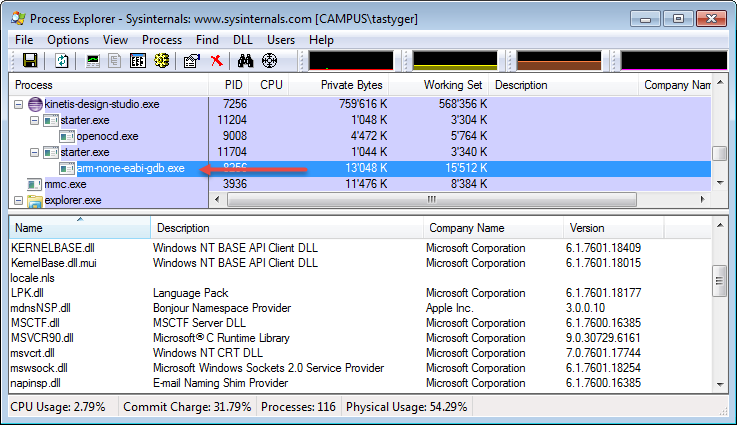
Task: Click the process list scroll-up arrow
Action: 720,83
